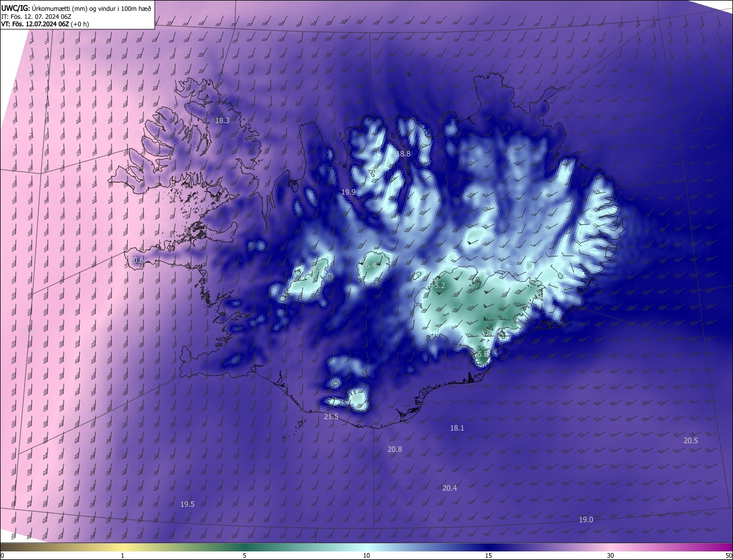Click the 5.2 value on Vatnajökull
733x560 pixels.
(440, 285)
